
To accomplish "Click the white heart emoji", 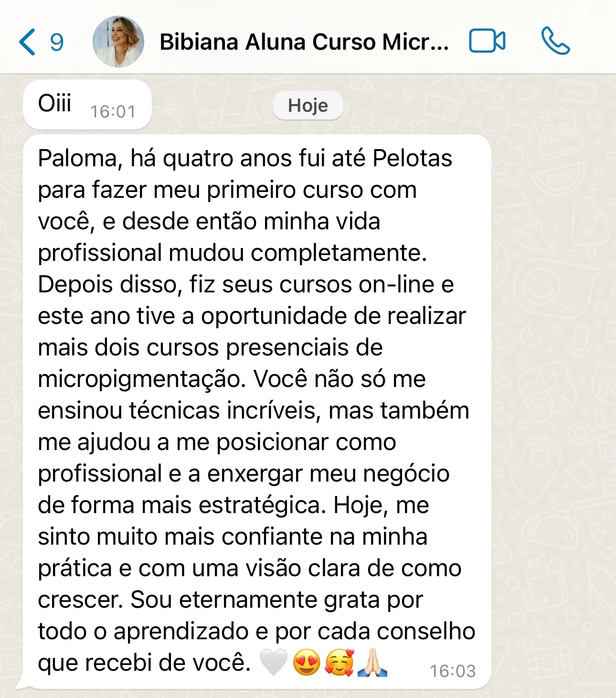I will pos(273,663).
